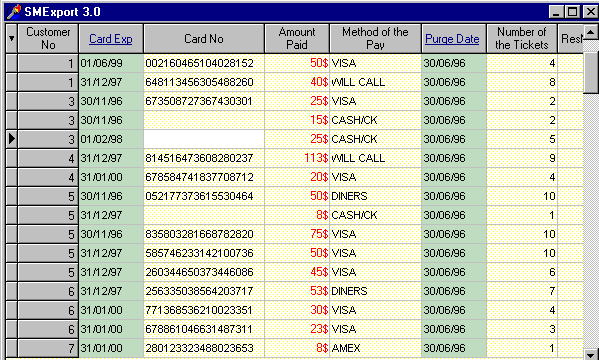Click the 40$ amount cell
Image resolution: width=599 pixels, height=360 pixels.
coord(297,82)
